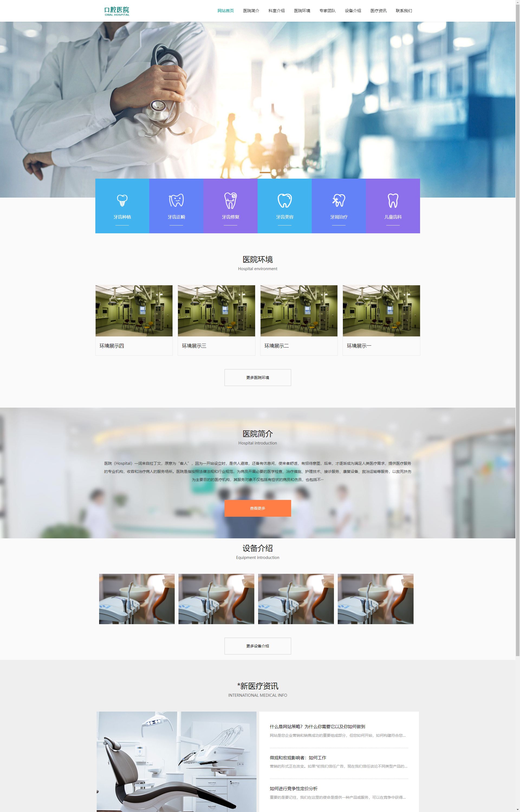This screenshot has width=520, height=812.
Task: Click the 口腔医院 Oral Hospital logo
Action: [117, 11]
